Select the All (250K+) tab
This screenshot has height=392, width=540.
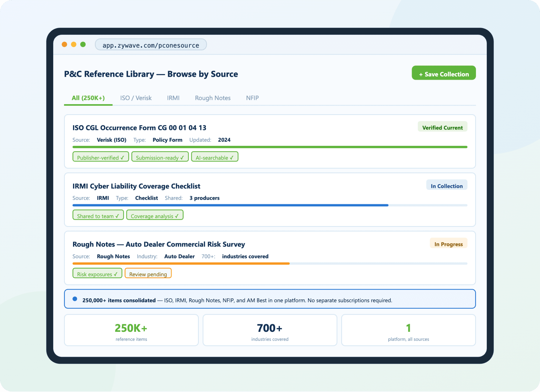[x=88, y=98]
